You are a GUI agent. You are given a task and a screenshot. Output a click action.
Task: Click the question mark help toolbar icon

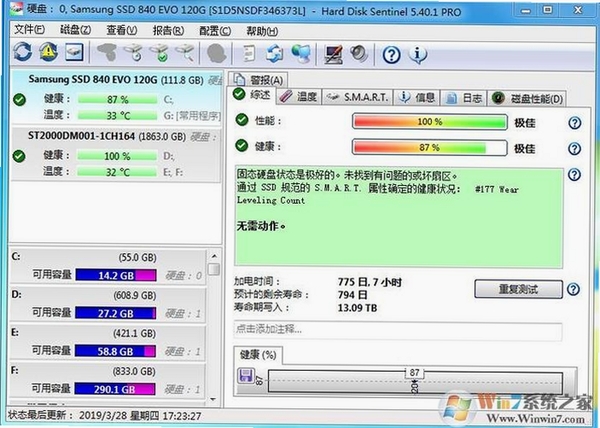coord(391,55)
